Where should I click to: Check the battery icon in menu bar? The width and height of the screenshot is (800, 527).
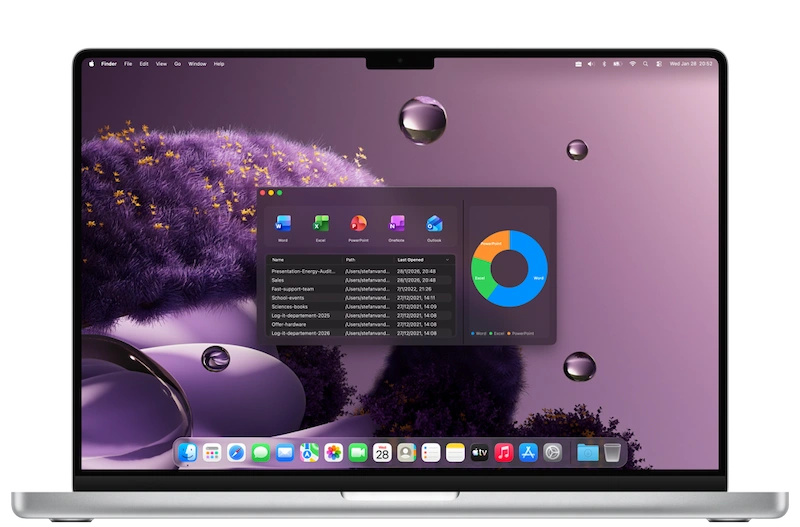618,64
